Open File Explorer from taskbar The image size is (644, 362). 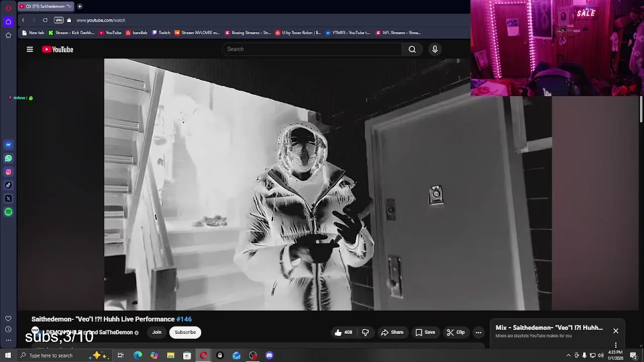171,355
